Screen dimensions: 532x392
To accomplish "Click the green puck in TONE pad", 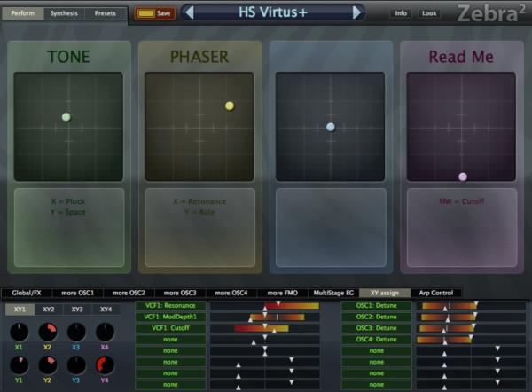I will pos(66,117).
